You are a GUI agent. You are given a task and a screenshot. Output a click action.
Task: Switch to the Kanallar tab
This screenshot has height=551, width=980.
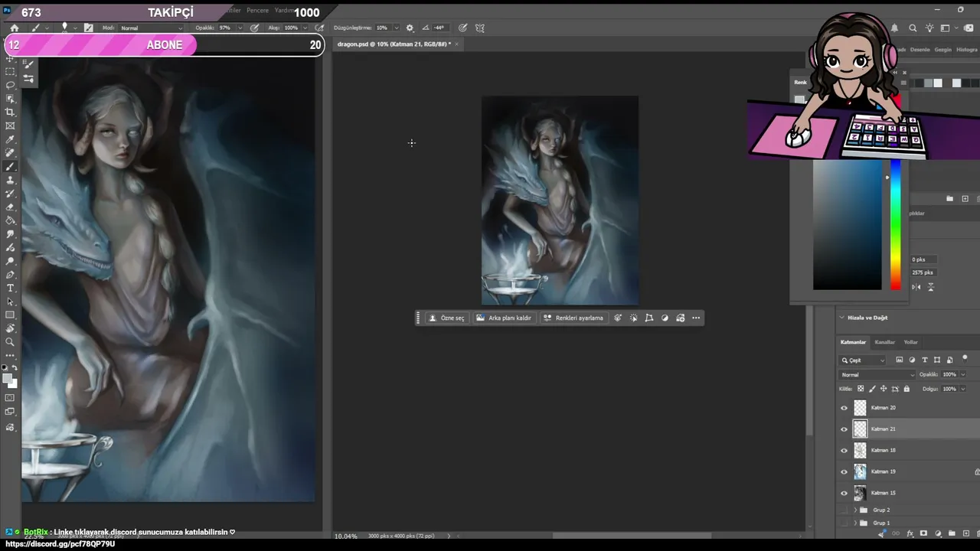coord(884,342)
